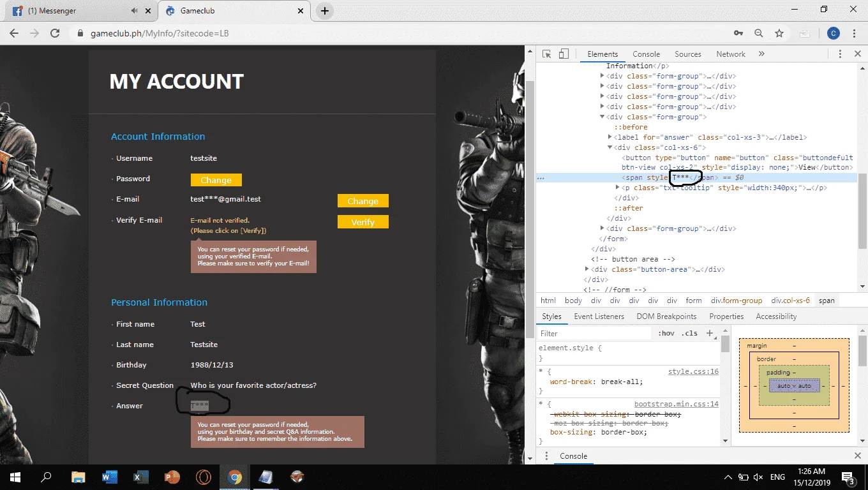Add a new style rule with plus icon
Viewport: 868px width, 490px height.
pyautogui.click(x=709, y=333)
